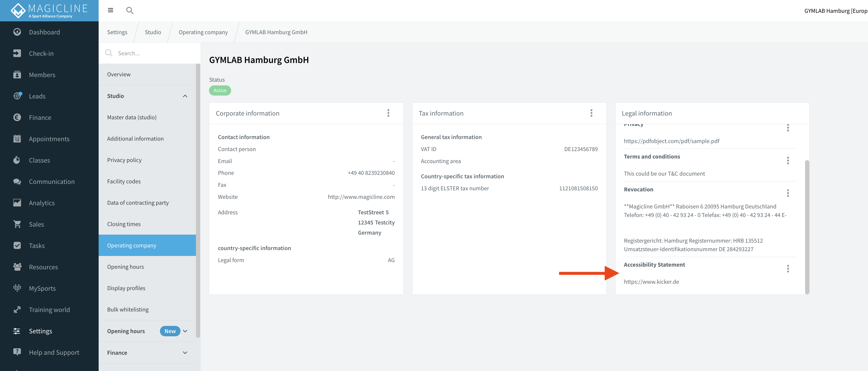The height and width of the screenshot is (371, 868).
Task: Click the Finance euro icon
Action: (x=17, y=117)
